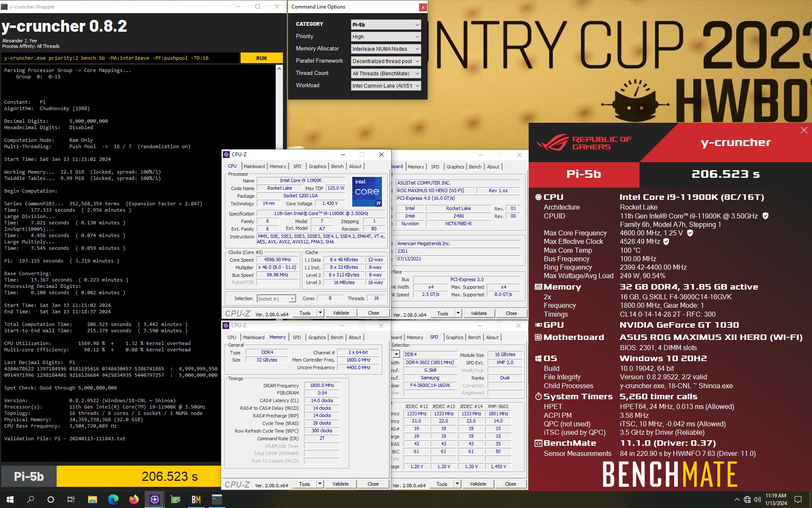The width and height of the screenshot is (812, 508).
Task: Click the Motherboard section icon in BenchMate
Action: (x=538, y=337)
